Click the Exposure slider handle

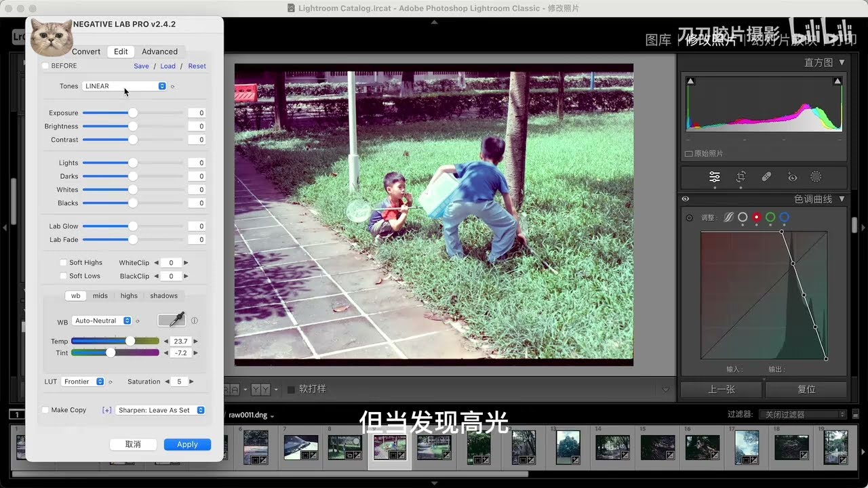133,113
